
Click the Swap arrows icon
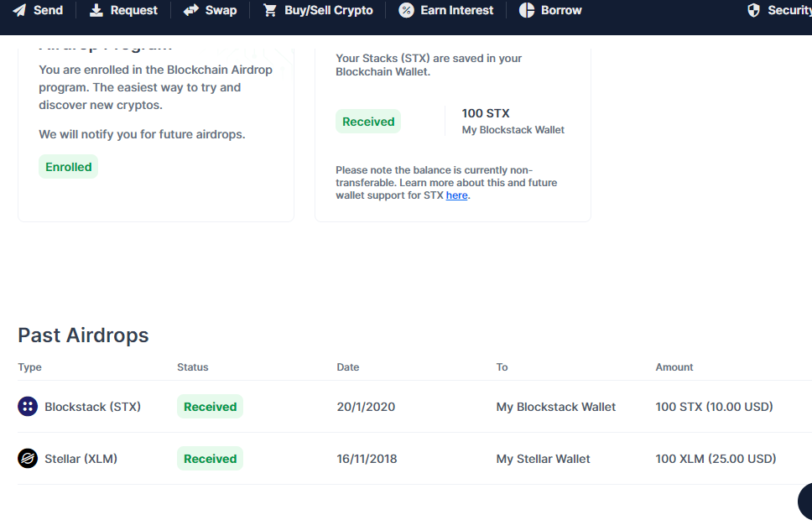click(191, 10)
